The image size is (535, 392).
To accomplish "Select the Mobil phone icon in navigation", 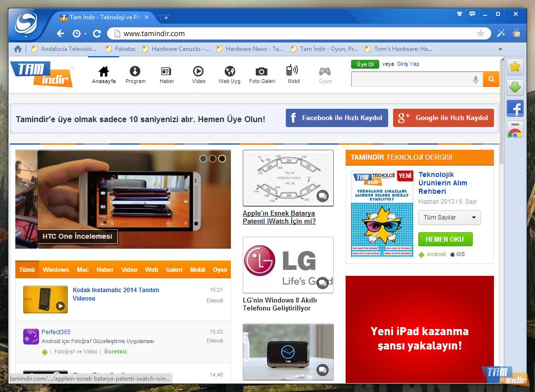I will (x=294, y=71).
